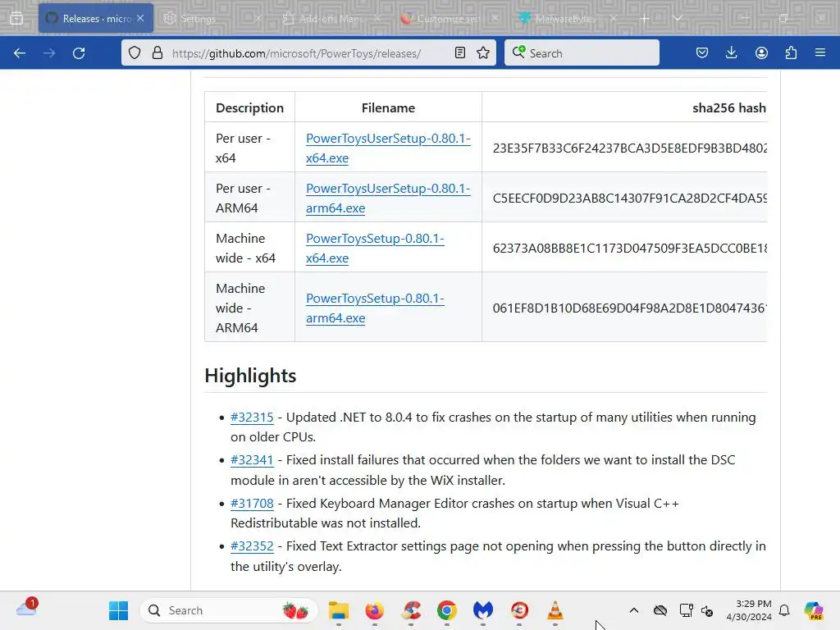This screenshot has height=630, width=840.
Task: Open the notification bell
Action: coord(784,610)
